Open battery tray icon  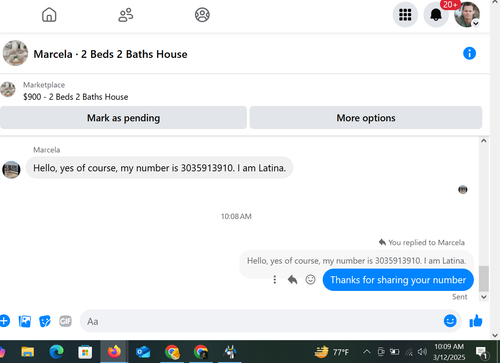(395, 352)
